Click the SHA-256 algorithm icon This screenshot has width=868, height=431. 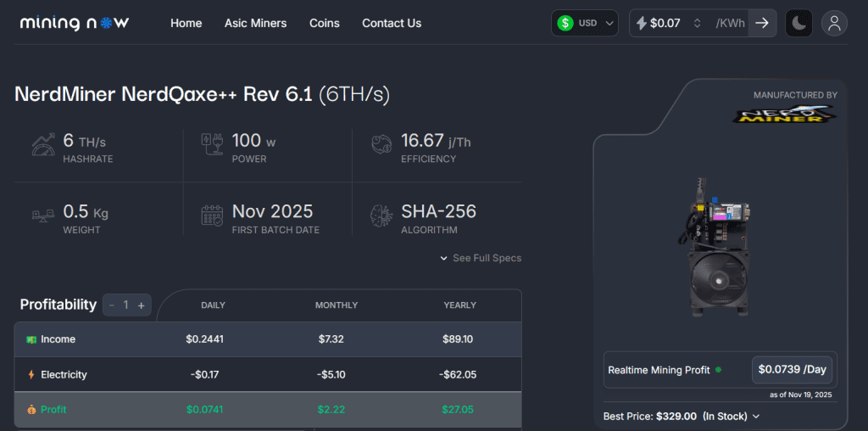tap(381, 215)
